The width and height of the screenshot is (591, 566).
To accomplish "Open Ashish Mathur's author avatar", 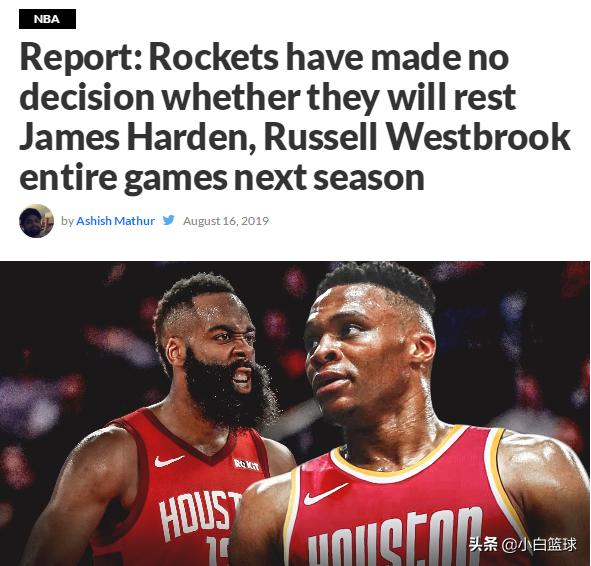I will coord(36,221).
